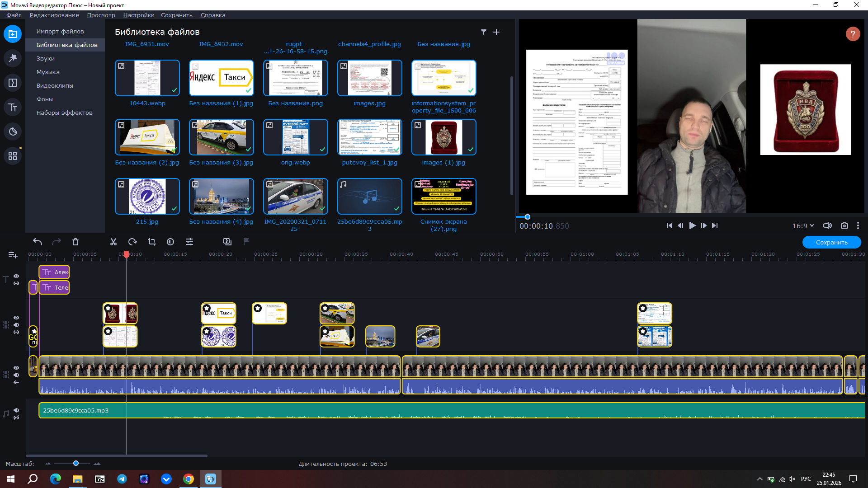The height and width of the screenshot is (488, 868).
Task: Open the 16:9 aspect ratio dropdown
Action: [x=803, y=225]
